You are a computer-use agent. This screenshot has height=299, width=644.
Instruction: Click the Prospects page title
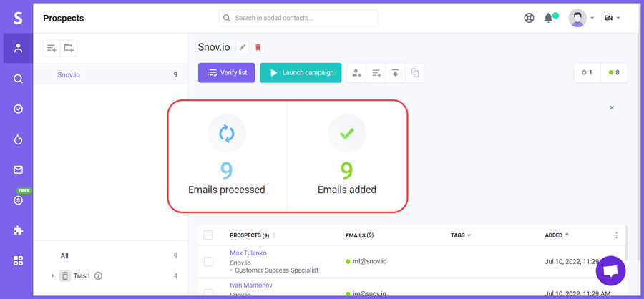click(x=63, y=18)
